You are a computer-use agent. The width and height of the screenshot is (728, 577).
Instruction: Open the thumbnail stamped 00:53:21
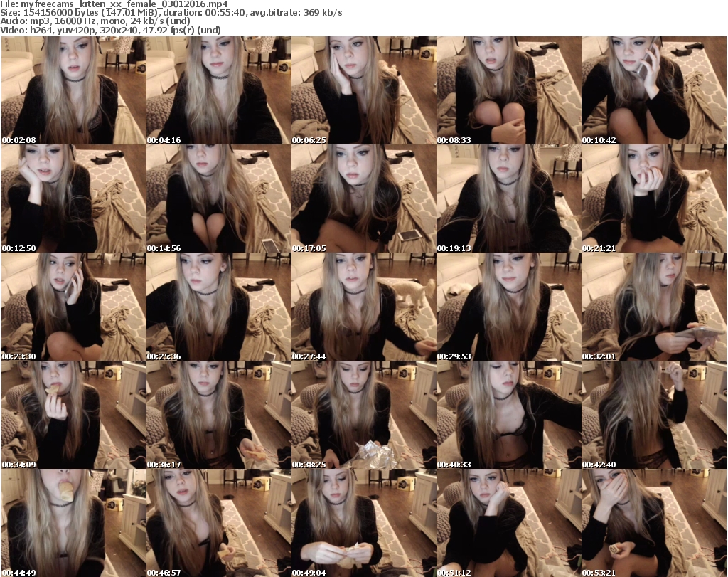tap(654, 523)
